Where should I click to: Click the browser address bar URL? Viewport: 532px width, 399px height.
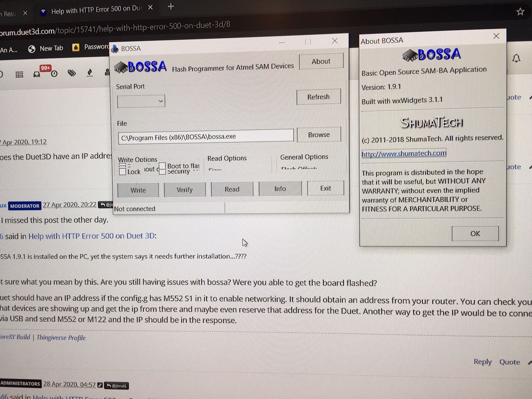[115, 28]
